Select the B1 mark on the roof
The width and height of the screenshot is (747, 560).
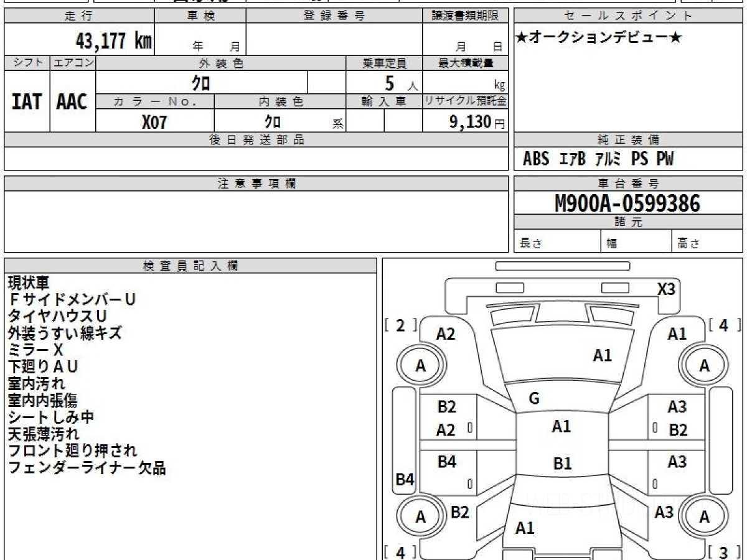click(x=562, y=464)
